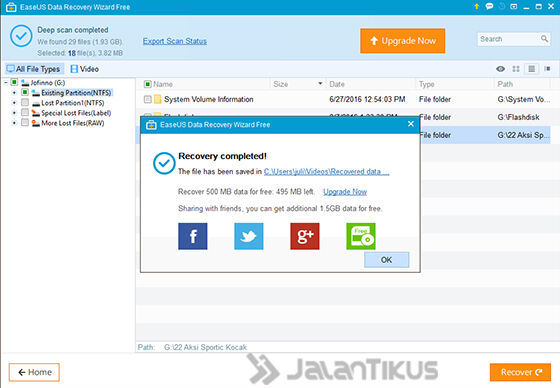Share on Twitter icon

click(x=249, y=236)
